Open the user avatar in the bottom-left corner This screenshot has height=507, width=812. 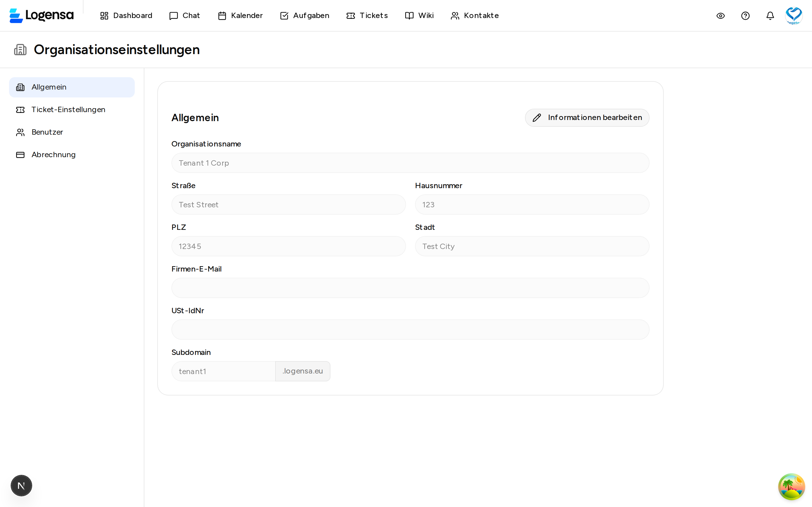(x=21, y=485)
